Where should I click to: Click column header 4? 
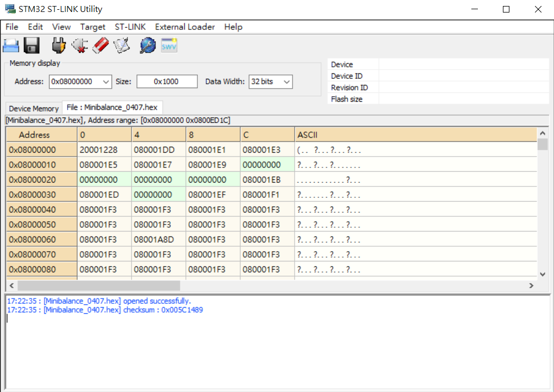pyautogui.click(x=159, y=135)
